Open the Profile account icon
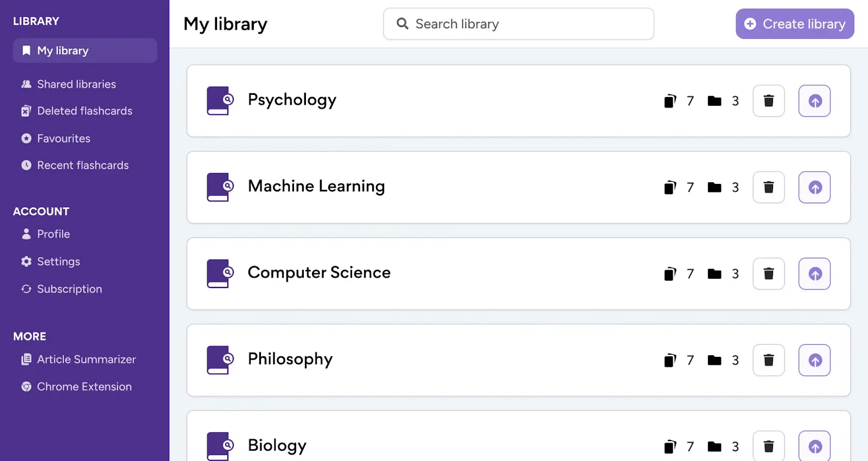This screenshot has width=868, height=461. (x=26, y=234)
